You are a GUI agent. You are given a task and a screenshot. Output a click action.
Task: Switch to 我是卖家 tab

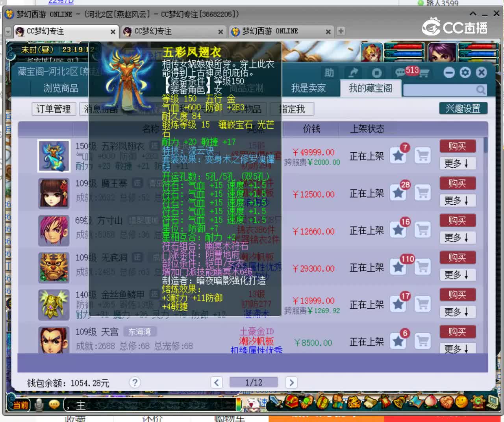309,88
